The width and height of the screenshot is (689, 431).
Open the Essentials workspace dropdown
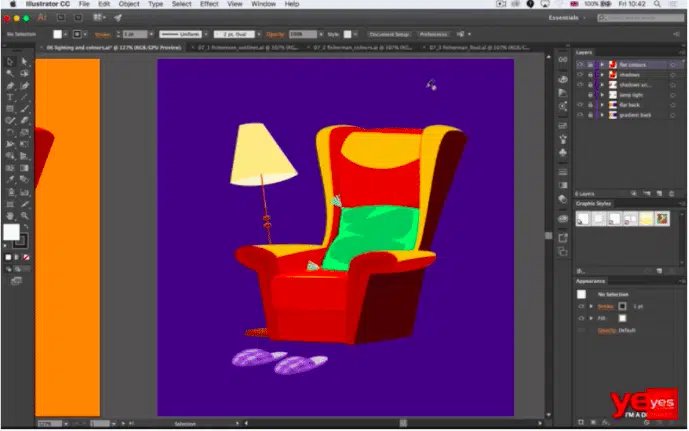click(x=567, y=18)
